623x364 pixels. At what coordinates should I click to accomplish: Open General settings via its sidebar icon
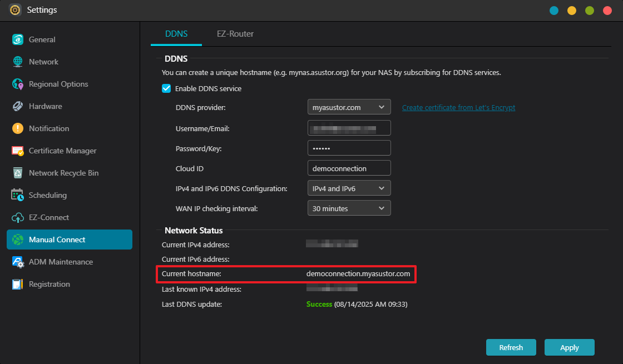pyautogui.click(x=18, y=39)
